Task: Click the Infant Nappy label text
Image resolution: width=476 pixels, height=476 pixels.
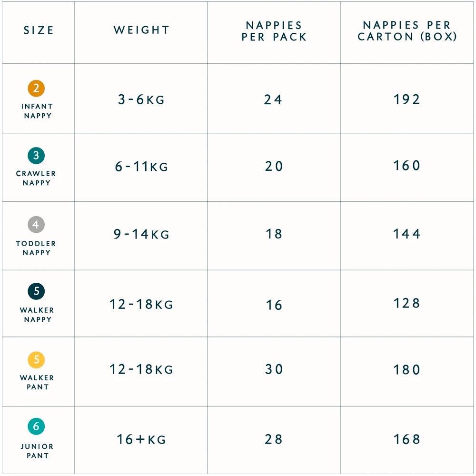Action: [37, 111]
